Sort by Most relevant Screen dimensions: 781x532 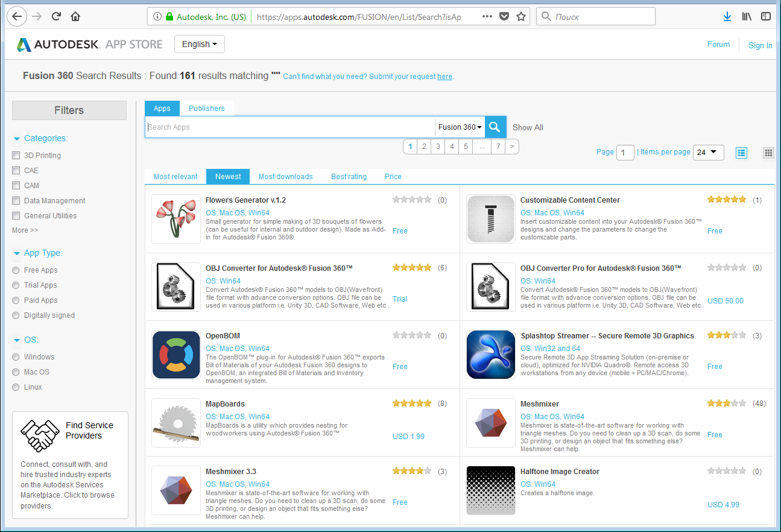175,177
